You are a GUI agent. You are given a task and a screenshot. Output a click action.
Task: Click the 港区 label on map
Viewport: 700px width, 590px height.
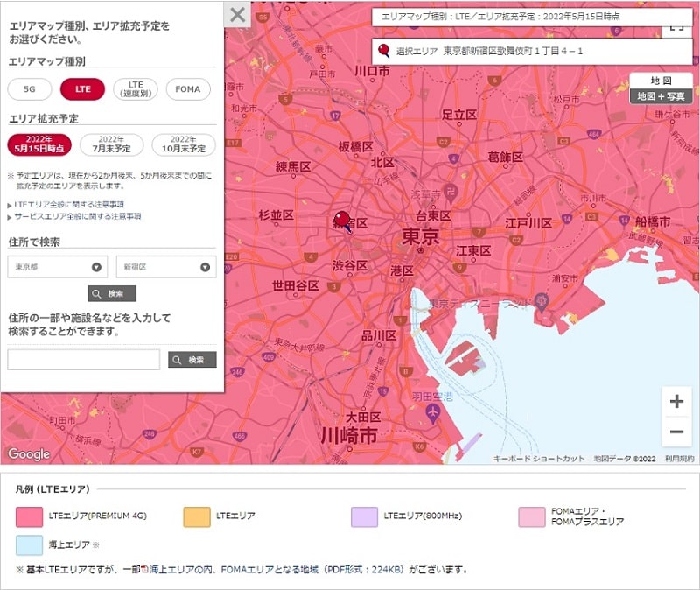click(402, 271)
